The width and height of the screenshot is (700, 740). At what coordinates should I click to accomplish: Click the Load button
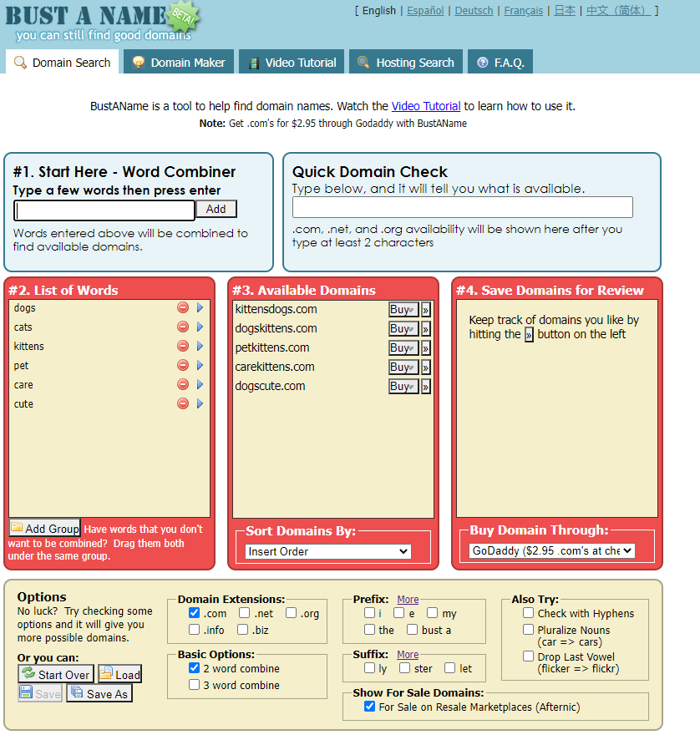120,674
